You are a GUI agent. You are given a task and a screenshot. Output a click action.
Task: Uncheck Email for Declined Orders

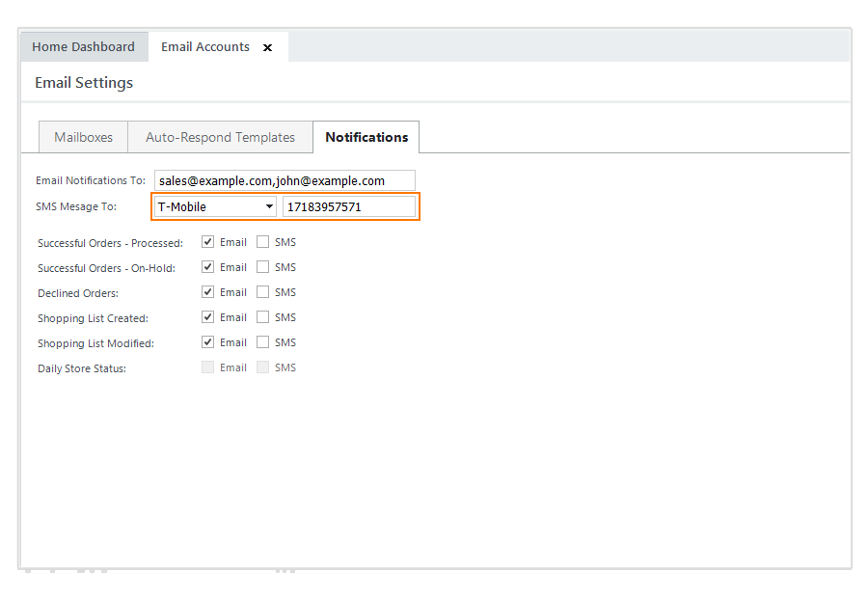[207, 292]
